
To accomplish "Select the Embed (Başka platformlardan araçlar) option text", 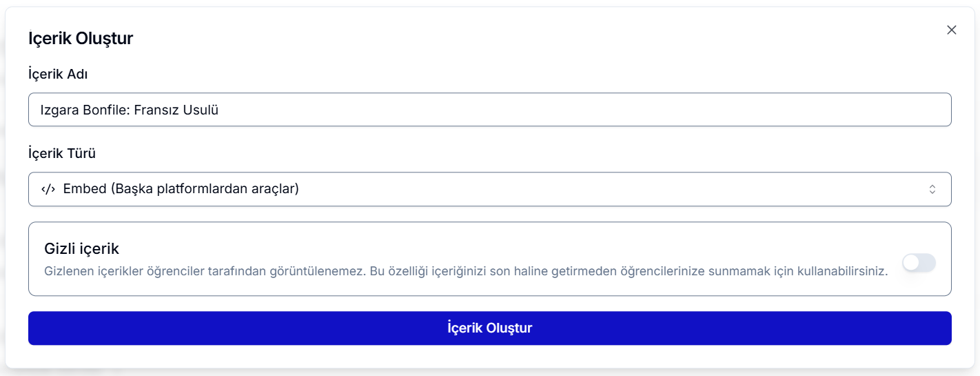I will (x=181, y=189).
